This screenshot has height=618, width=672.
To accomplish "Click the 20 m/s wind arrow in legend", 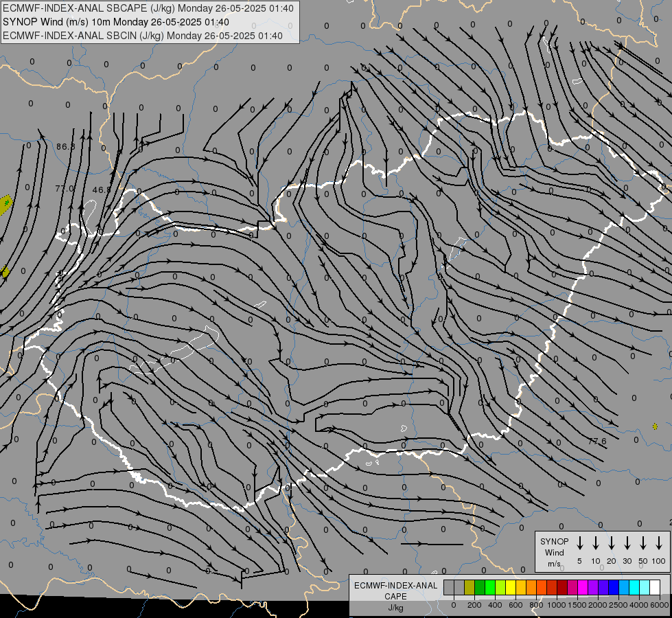I will click(612, 542).
